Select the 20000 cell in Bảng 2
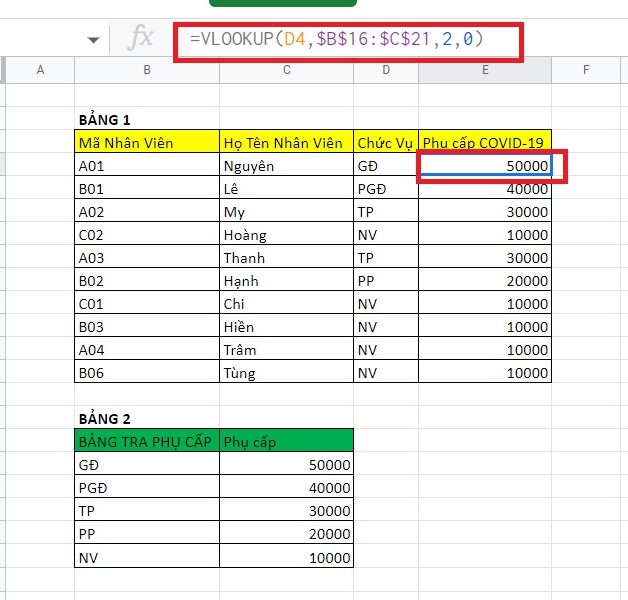628x600 pixels. click(286, 533)
